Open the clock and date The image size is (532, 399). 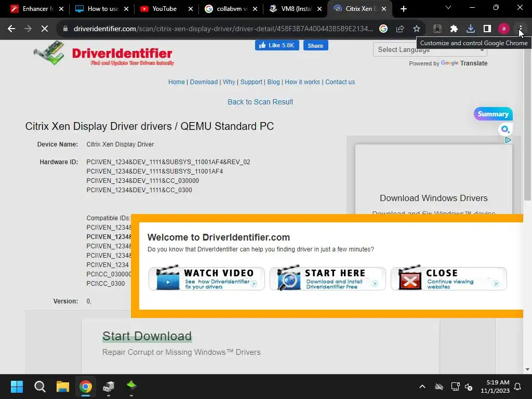495,387
